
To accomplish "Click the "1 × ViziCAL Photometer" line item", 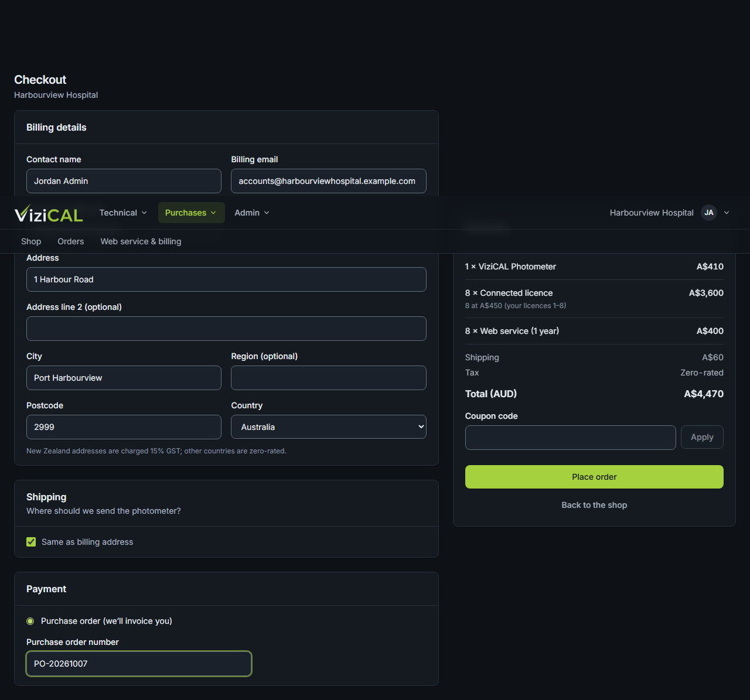I will tap(510, 267).
